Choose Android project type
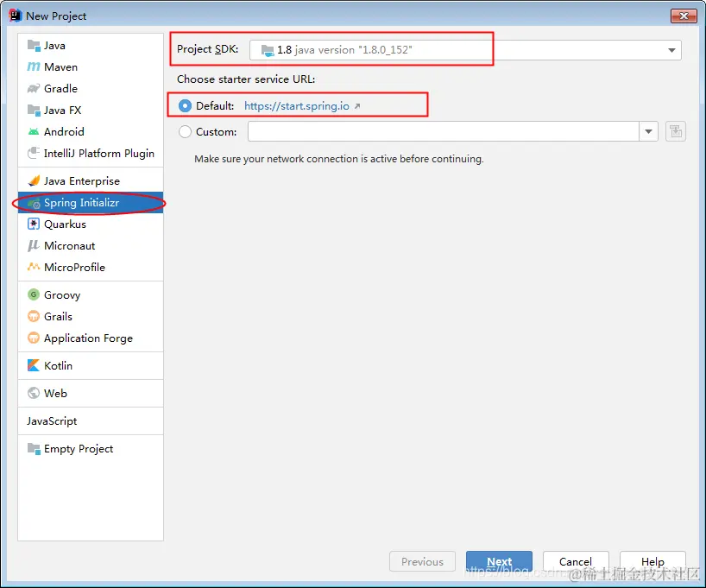This screenshot has width=706, height=588. pyautogui.click(x=91, y=132)
